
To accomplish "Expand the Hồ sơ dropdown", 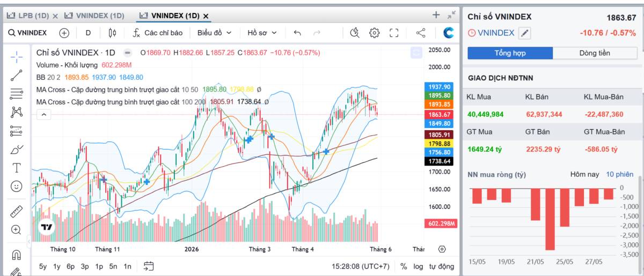I will (262, 33).
